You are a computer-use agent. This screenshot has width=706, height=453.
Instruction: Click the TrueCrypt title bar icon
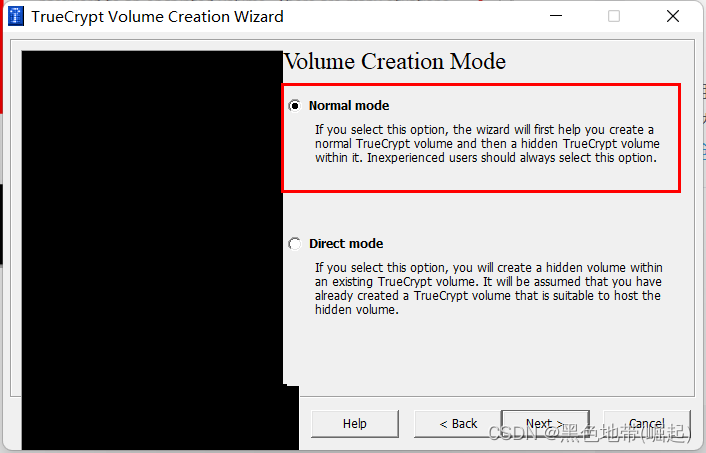pos(16,17)
